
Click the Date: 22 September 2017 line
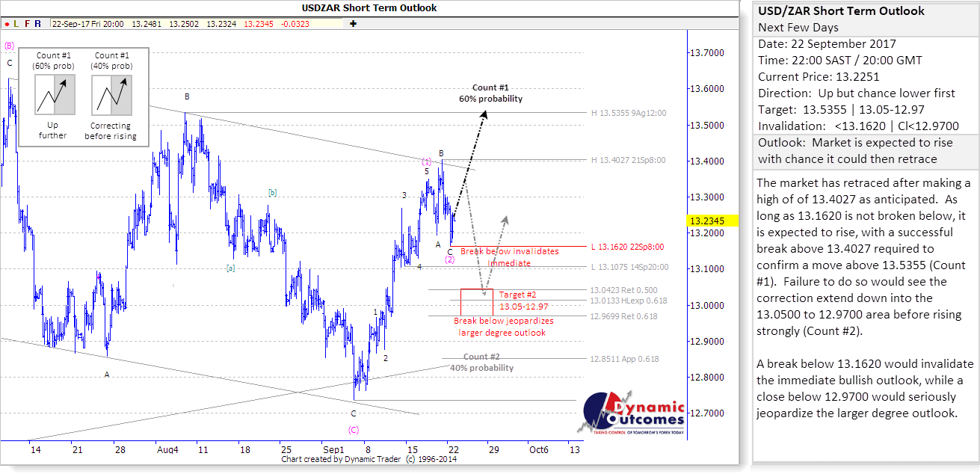click(826, 44)
